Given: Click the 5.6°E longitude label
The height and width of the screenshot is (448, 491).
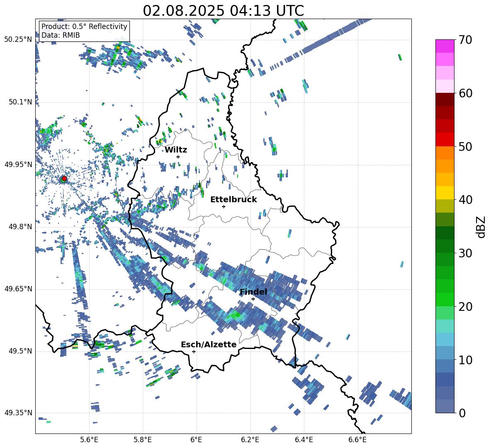Looking at the screenshot, I should click(x=89, y=440).
